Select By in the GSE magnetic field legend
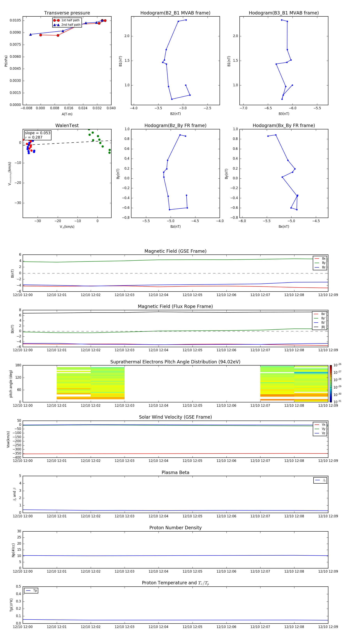This screenshot has height=644, width=351. (x=320, y=263)
